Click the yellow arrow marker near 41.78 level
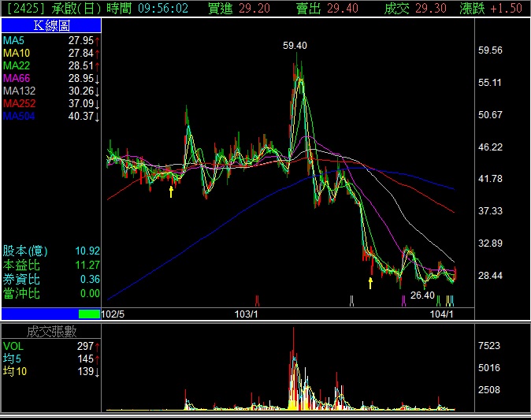The image size is (531, 420). click(x=172, y=191)
